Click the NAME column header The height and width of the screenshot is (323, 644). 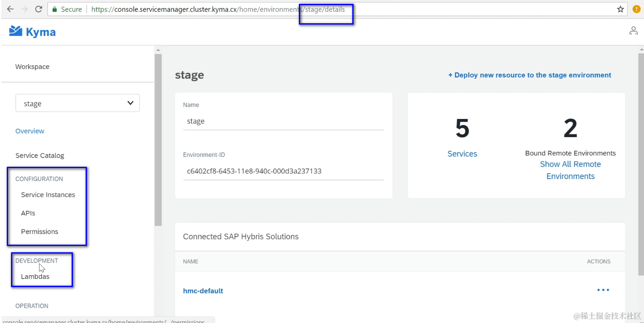[x=191, y=261]
